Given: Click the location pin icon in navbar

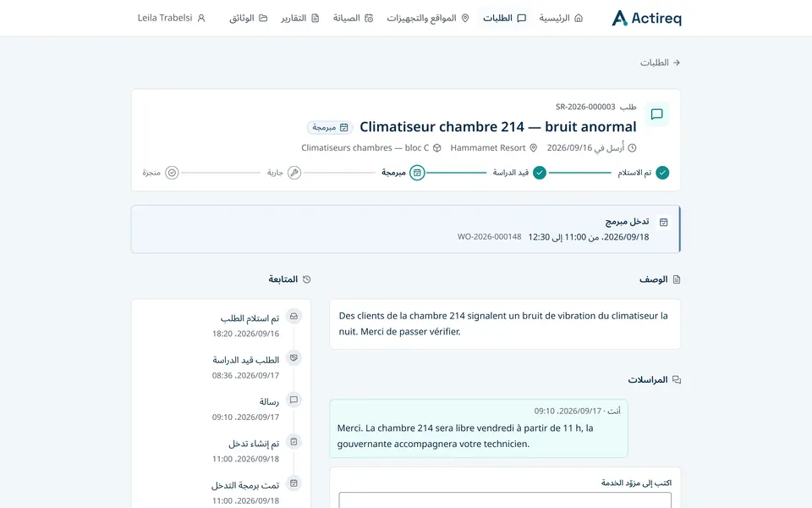Looking at the screenshot, I should tap(465, 18).
